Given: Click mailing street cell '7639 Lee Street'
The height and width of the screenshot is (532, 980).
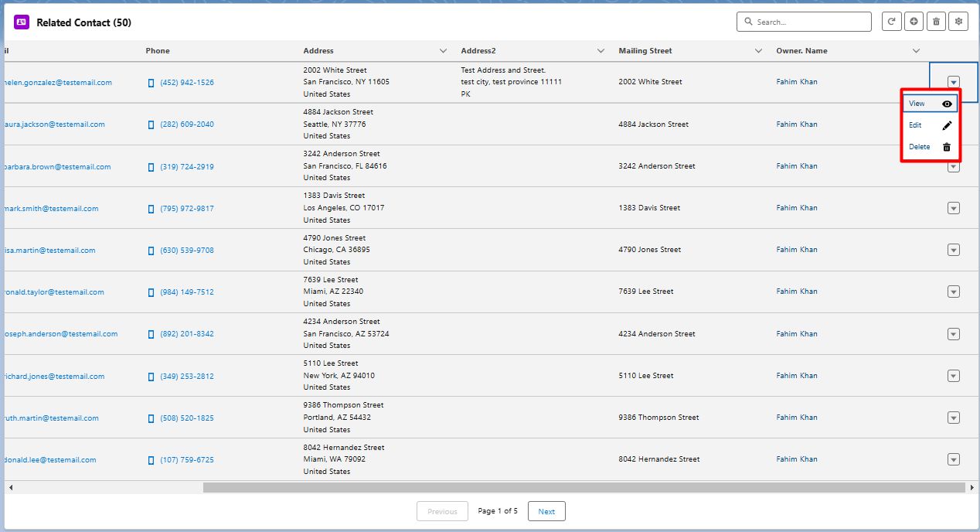Looking at the screenshot, I should [x=646, y=292].
